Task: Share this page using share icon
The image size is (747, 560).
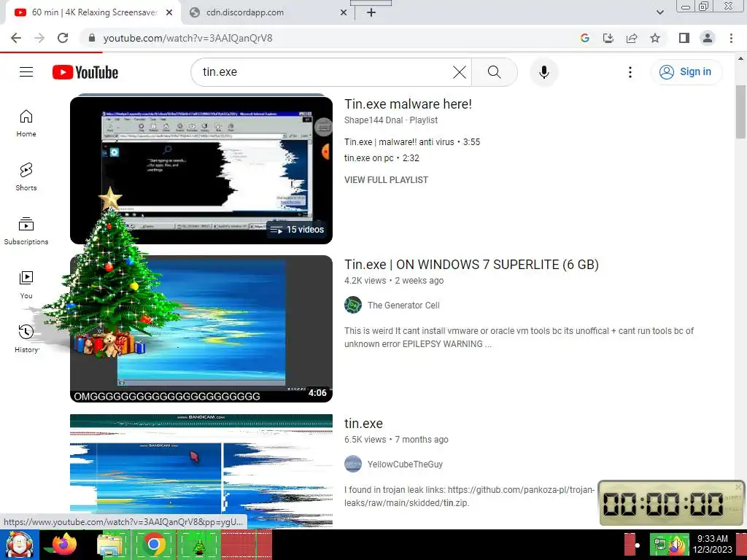Action: (632, 38)
